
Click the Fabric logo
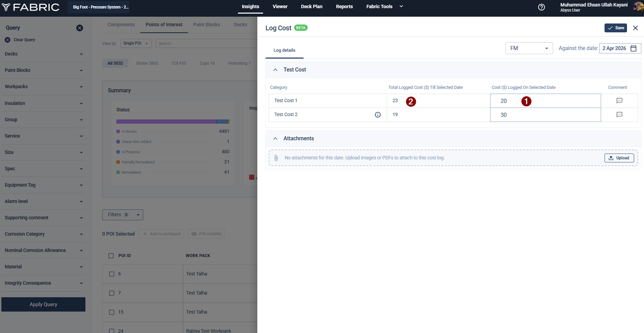[x=31, y=7]
